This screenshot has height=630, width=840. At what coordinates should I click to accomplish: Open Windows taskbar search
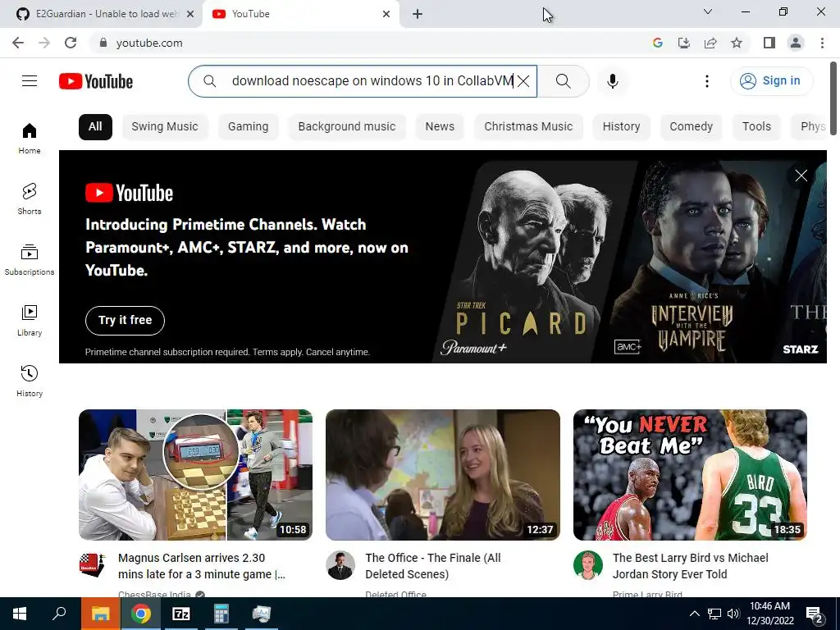(x=59, y=614)
